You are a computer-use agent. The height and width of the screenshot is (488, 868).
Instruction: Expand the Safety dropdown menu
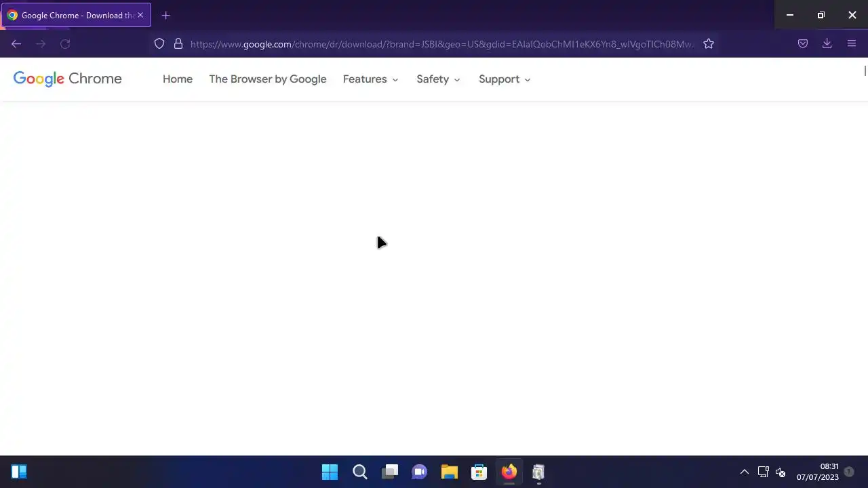(439, 79)
